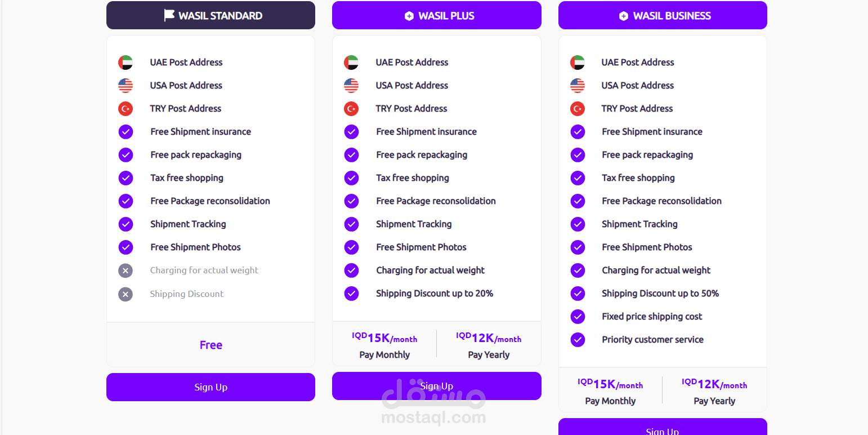
Task: Click checkmark beside Priority customer service
Action: pos(578,340)
